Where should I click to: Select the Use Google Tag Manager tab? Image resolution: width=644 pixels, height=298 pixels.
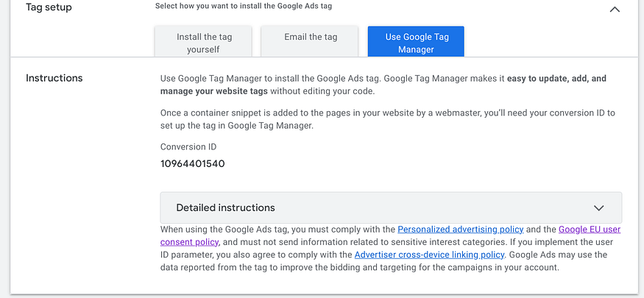coord(416,42)
